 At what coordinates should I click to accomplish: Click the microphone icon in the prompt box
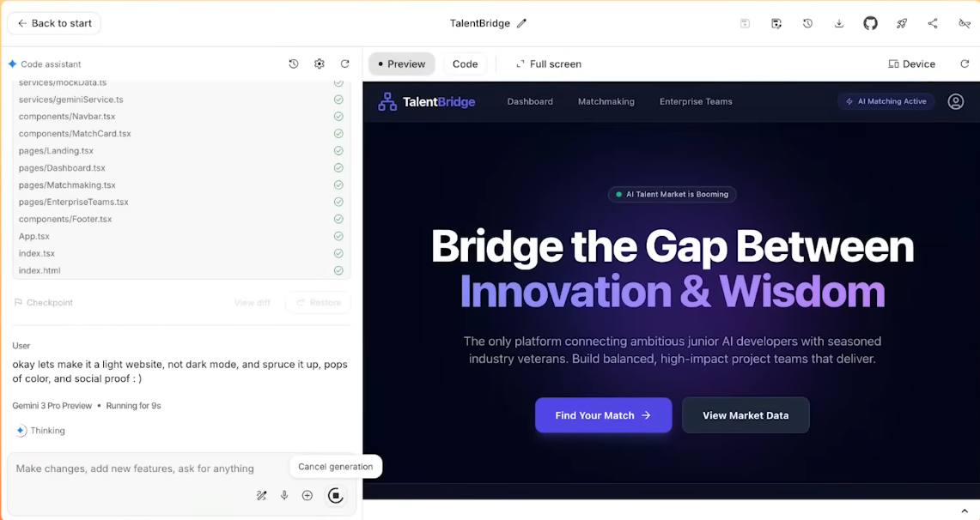[x=284, y=495]
